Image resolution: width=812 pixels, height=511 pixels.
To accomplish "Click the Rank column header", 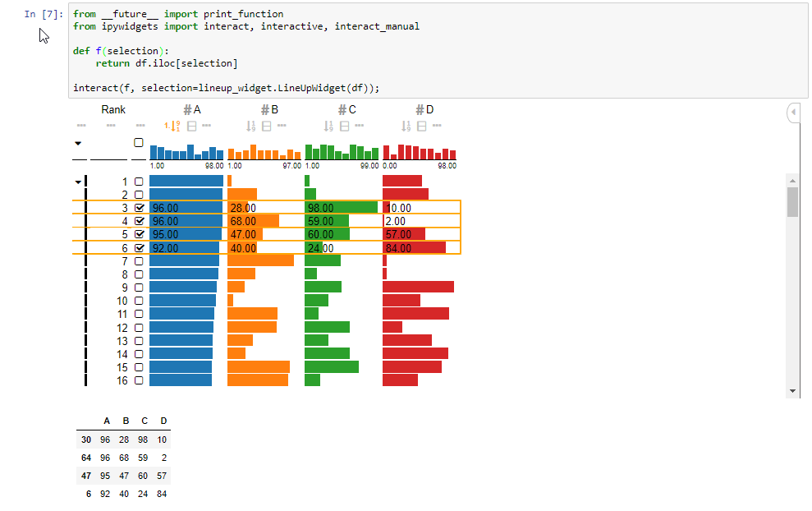I will [113, 110].
